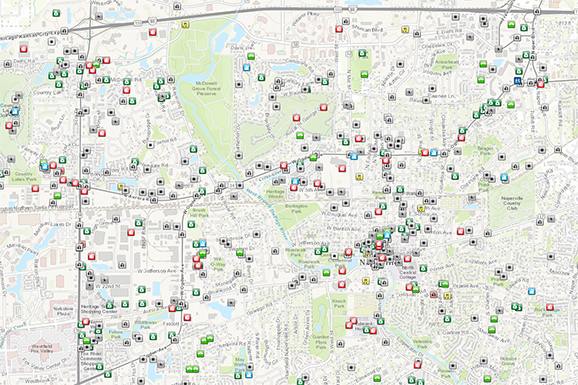
Task: Select light blue marker below Davis Dr
Action: [247, 67]
